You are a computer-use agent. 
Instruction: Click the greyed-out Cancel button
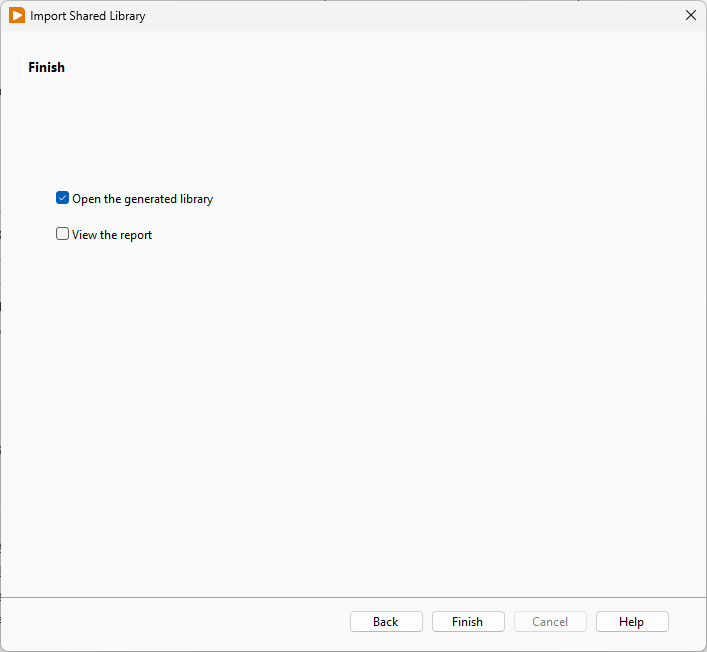(550, 621)
